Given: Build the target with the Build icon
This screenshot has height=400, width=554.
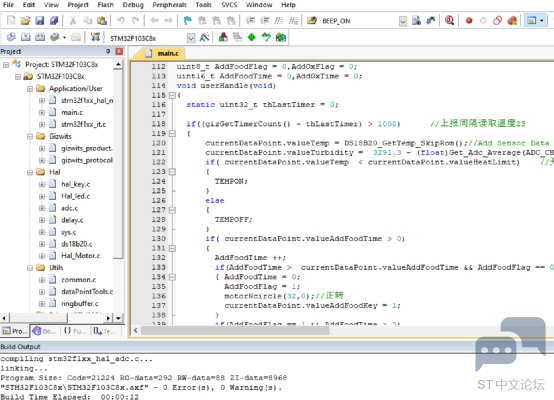Looking at the screenshot, I should coord(26,37).
